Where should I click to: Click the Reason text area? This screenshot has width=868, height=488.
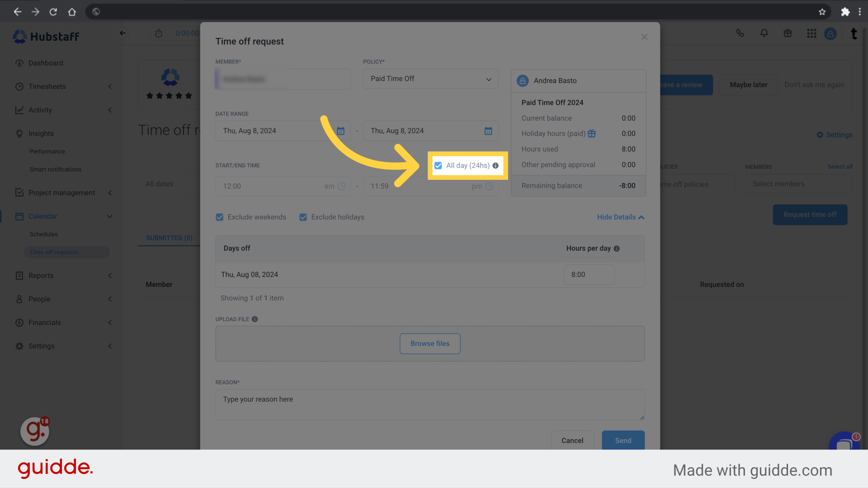pyautogui.click(x=429, y=404)
